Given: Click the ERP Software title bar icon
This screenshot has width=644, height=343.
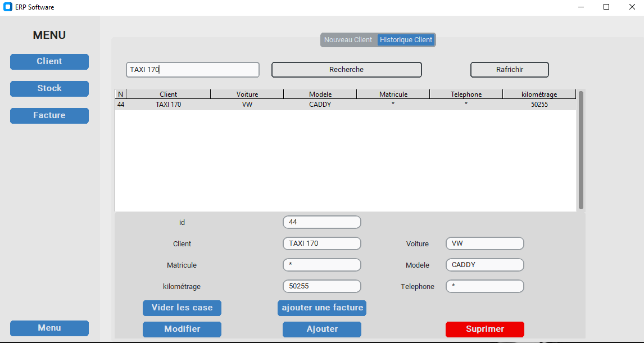Looking at the screenshot, I should (x=7, y=7).
